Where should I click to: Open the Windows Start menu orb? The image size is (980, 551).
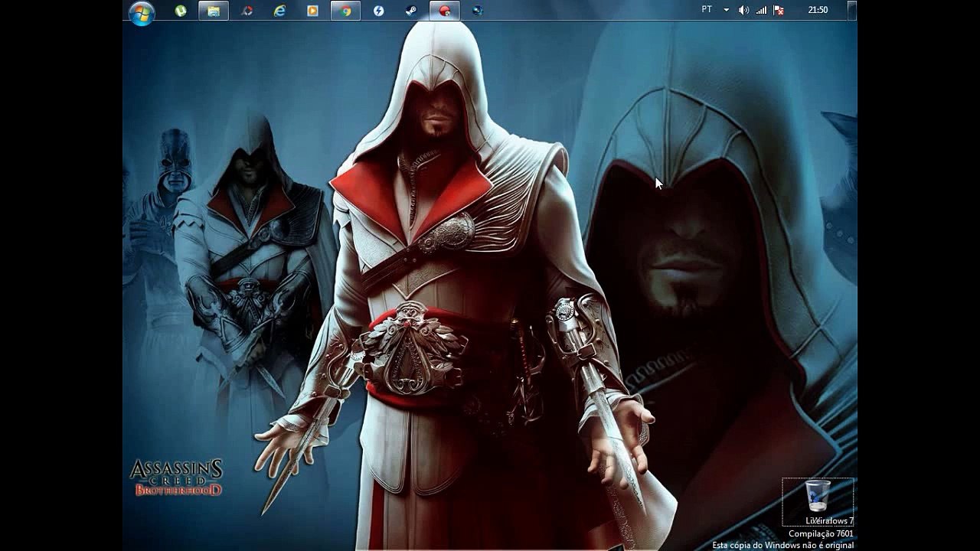tap(142, 11)
